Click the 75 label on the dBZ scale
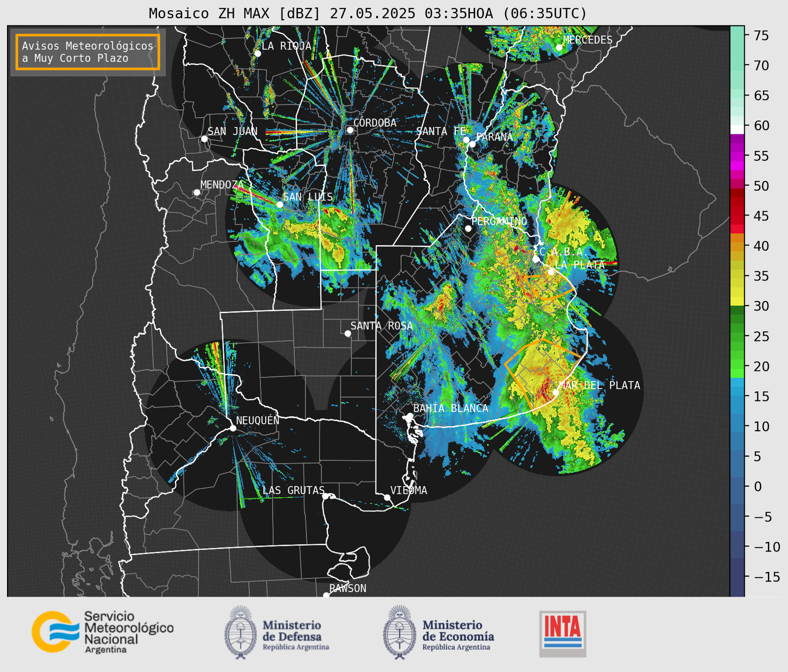788x672 pixels. coord(761,36)
